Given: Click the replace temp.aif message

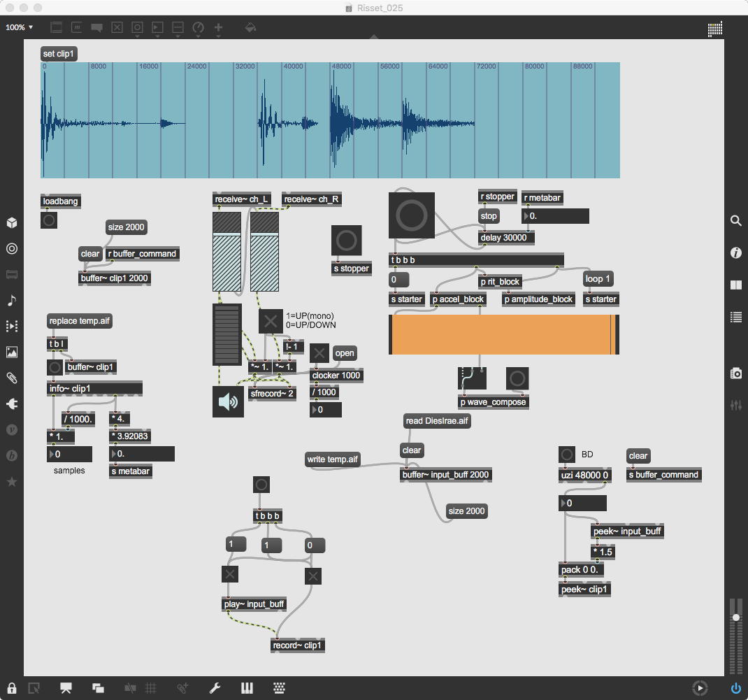Looking at the screenshot, I should 80,321.
